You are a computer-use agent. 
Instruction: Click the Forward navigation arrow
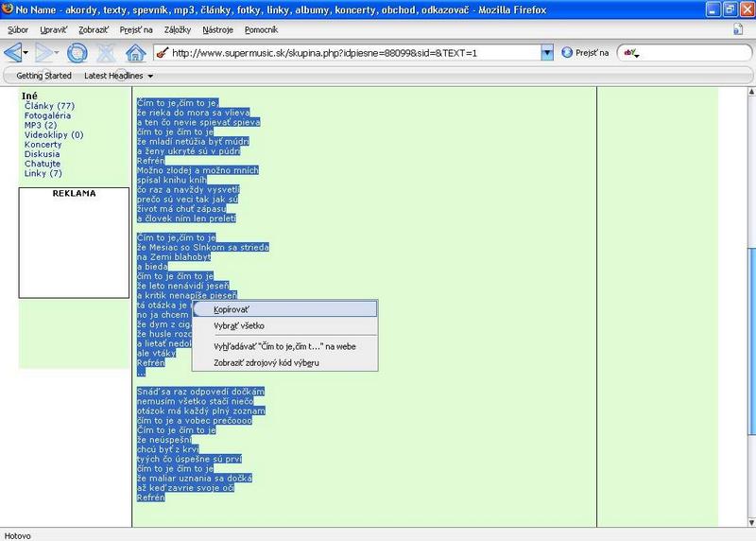45,52
